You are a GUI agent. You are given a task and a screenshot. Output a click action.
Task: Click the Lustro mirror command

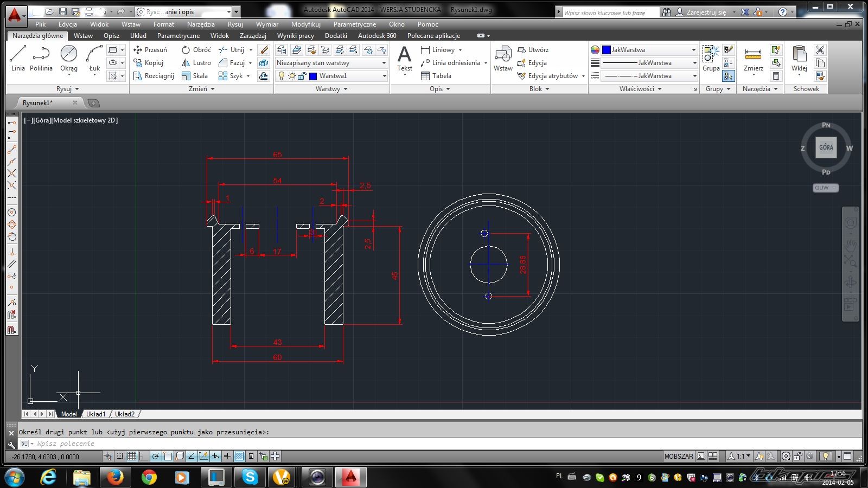click(x=196, y=63)
